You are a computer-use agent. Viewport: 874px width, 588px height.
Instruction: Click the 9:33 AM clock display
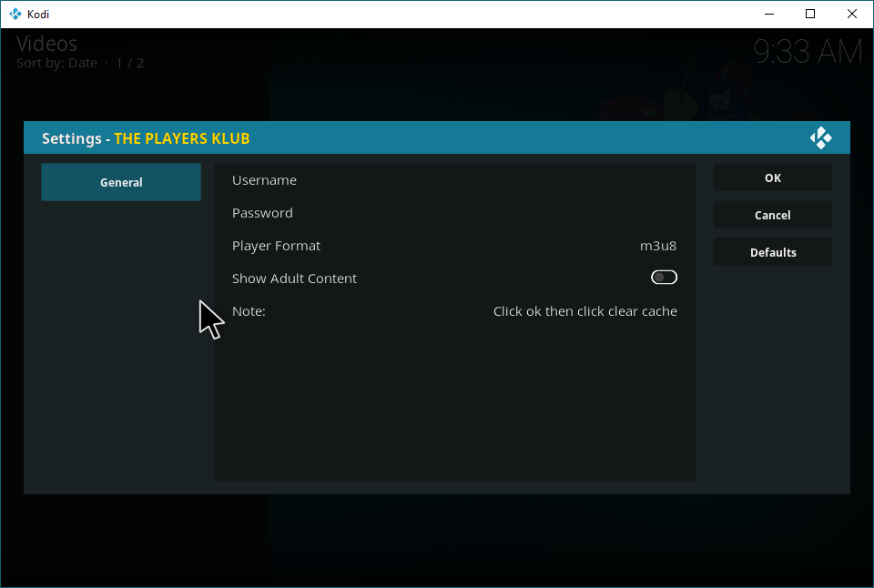(807, 52)
